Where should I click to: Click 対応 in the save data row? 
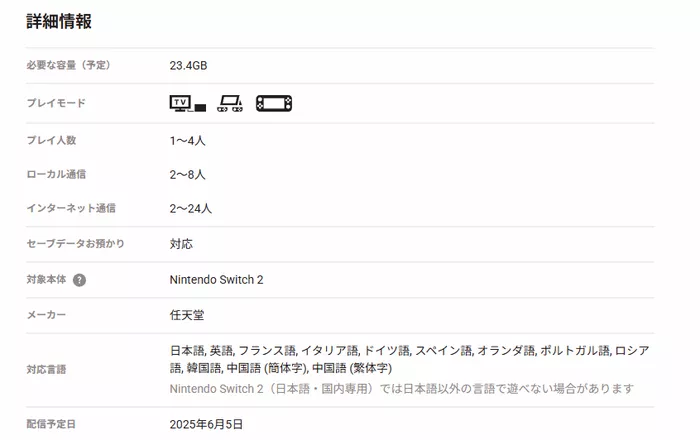pyautogui.click(x=181, y=244)
